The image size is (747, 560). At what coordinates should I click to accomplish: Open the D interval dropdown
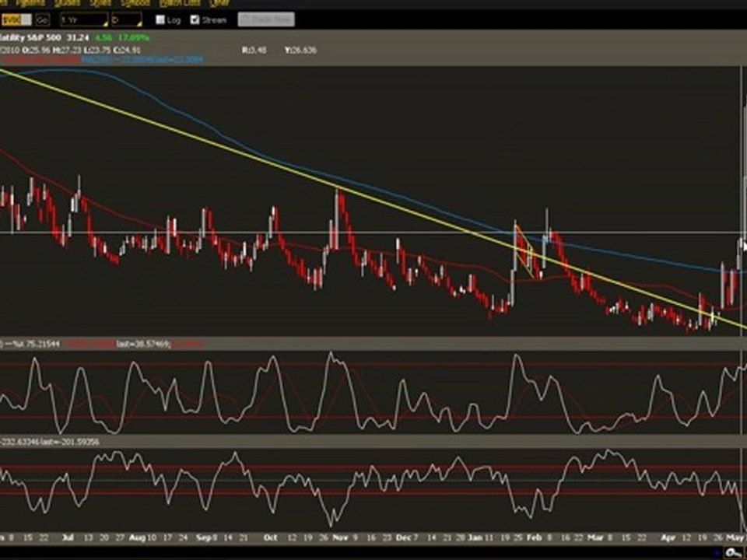tap(126, 20)
